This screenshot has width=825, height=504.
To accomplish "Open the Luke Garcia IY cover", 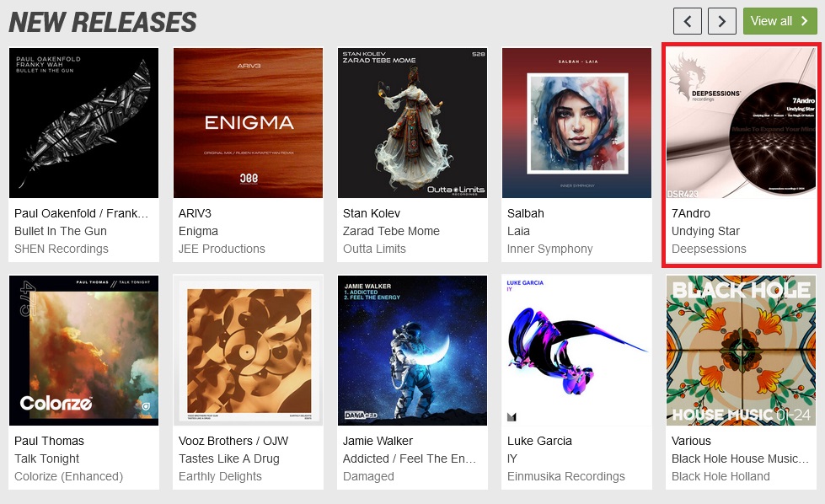I will click(576, 351).
